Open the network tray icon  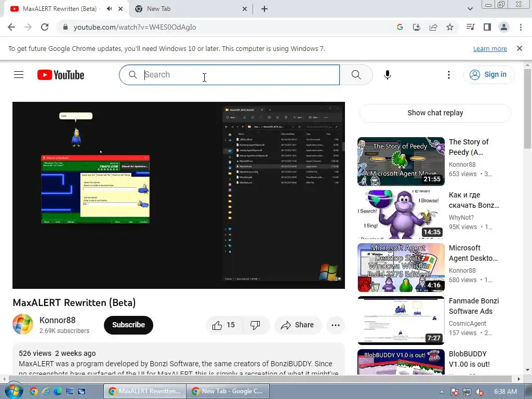click(x=467, y=392)
